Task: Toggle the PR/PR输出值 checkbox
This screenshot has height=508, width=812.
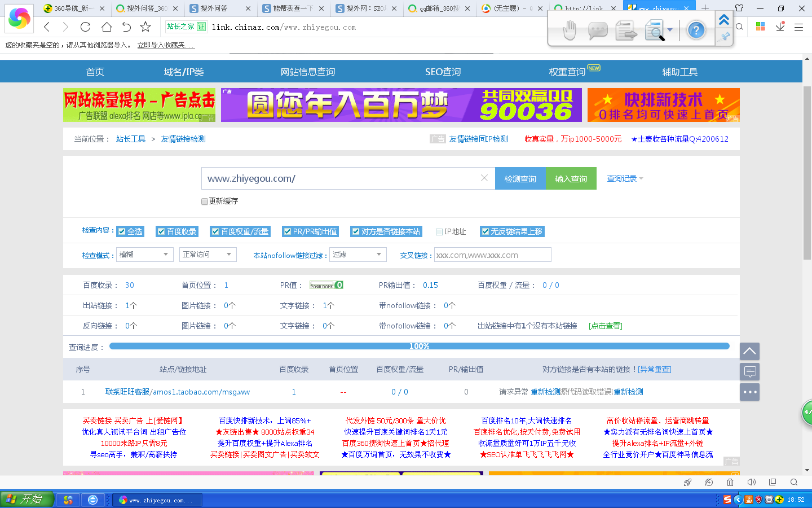Action: coord(288,231)
